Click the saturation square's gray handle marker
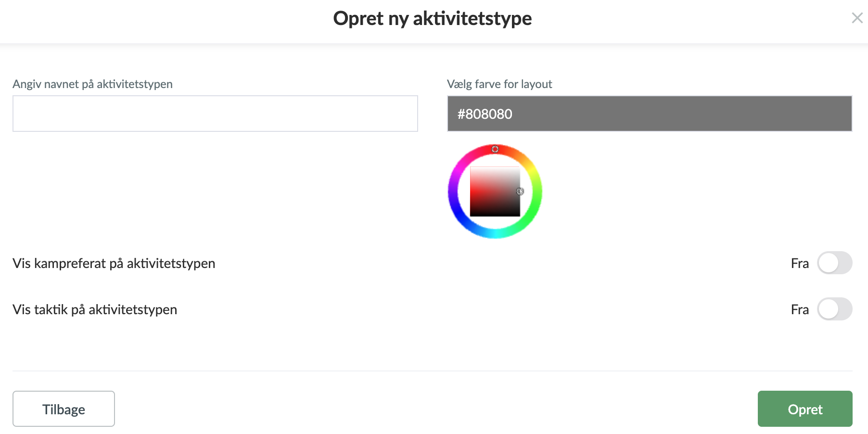Screen dimensions: 868x434 (520, 191)
